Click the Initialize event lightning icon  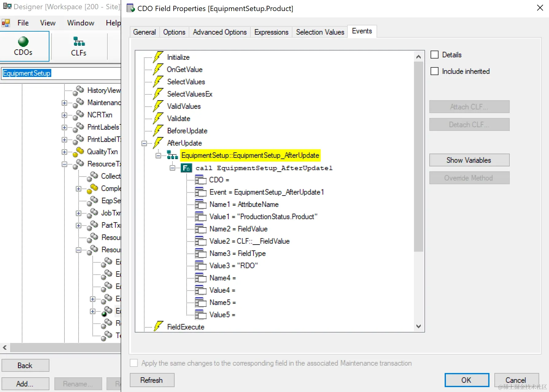click(x=158, y=57)
